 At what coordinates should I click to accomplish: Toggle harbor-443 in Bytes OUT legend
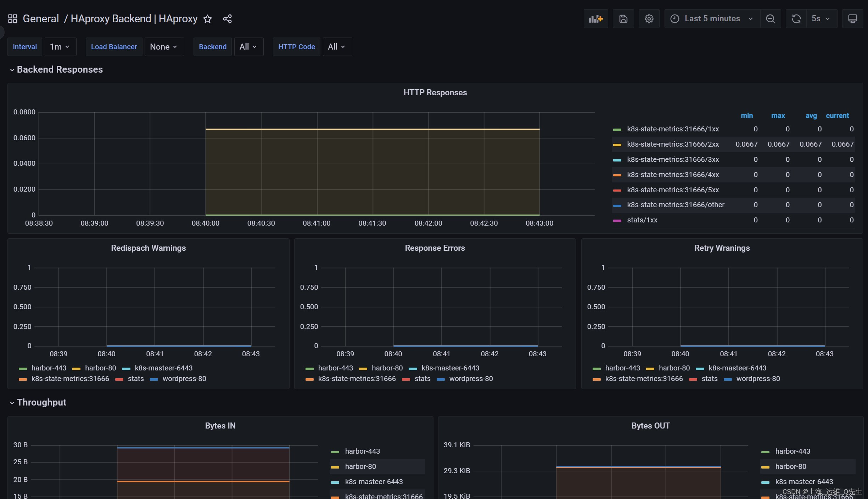(x=793, y=451)
